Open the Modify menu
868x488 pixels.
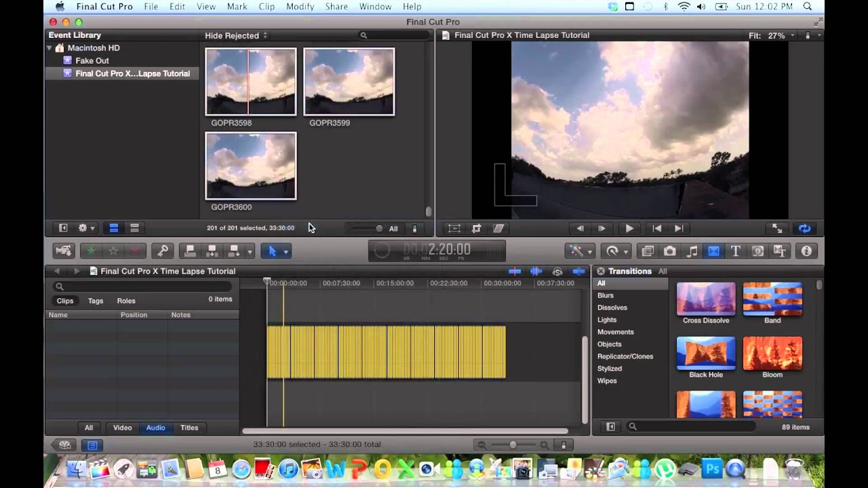click(x=300, y=7)
